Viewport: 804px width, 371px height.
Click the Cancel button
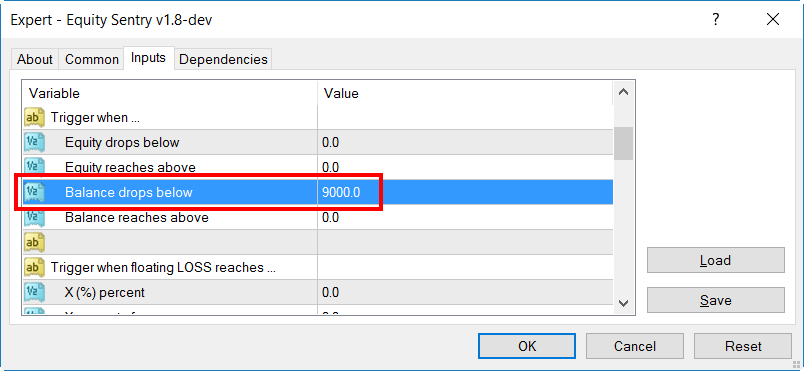pos(634,346)
